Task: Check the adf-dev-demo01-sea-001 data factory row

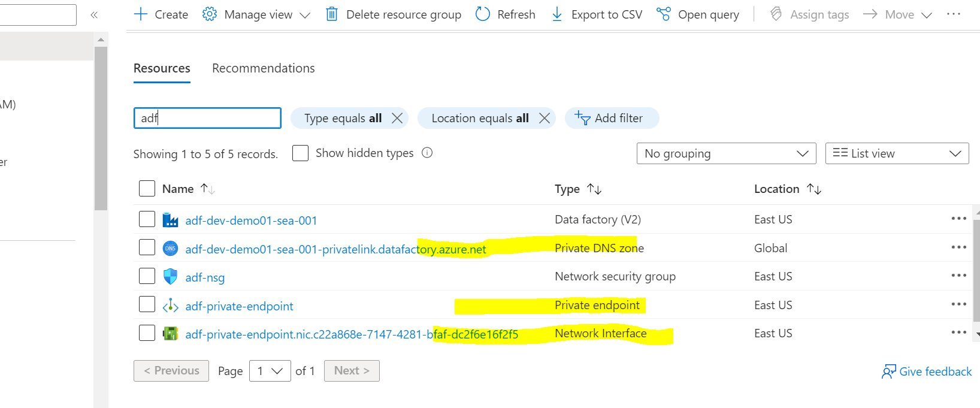Action: pos(147,219)
